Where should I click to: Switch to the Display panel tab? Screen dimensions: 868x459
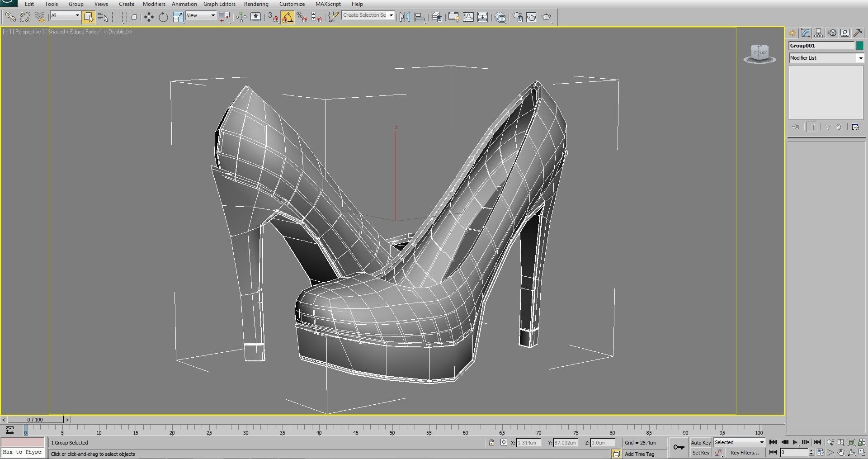(845, 33)
